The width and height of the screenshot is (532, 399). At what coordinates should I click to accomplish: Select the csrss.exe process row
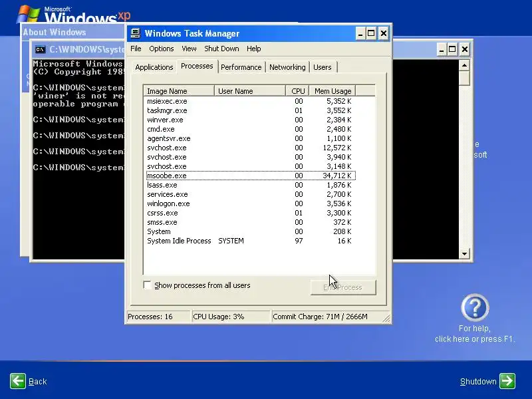(251, 213)
